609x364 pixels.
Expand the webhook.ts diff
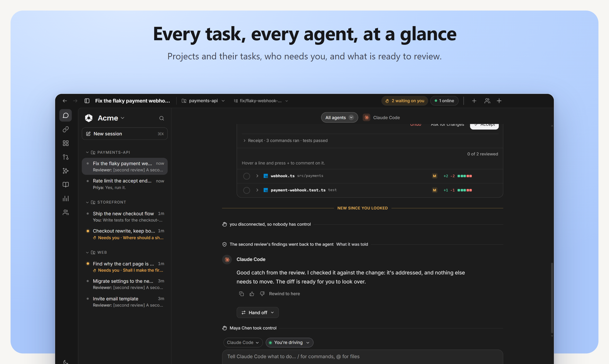pos(257,176)
